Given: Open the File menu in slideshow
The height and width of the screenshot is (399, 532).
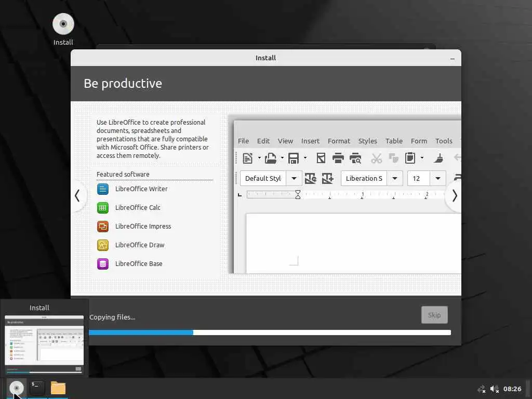Looking at the screenshot, I should tap(243, 141).
